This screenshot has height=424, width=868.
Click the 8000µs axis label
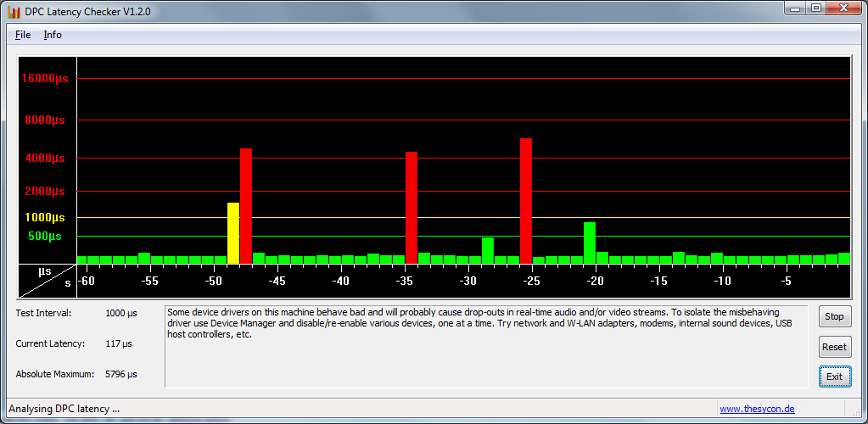coord(45,120)
